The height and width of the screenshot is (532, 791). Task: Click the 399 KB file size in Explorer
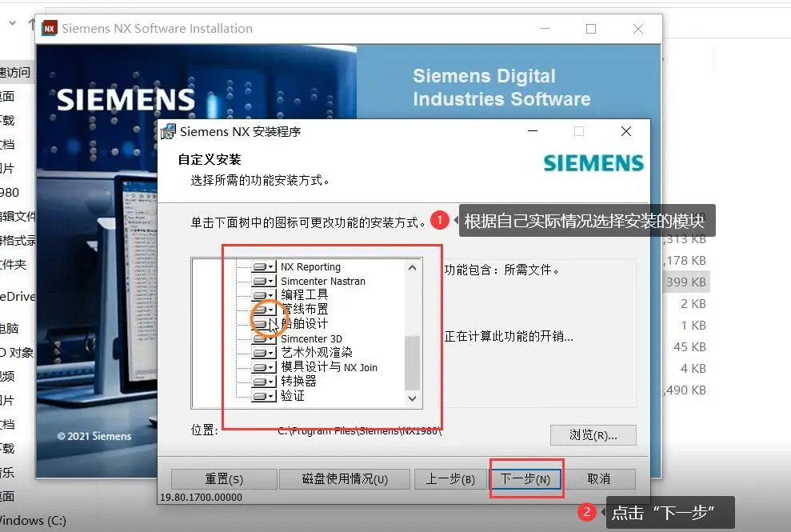686,282
